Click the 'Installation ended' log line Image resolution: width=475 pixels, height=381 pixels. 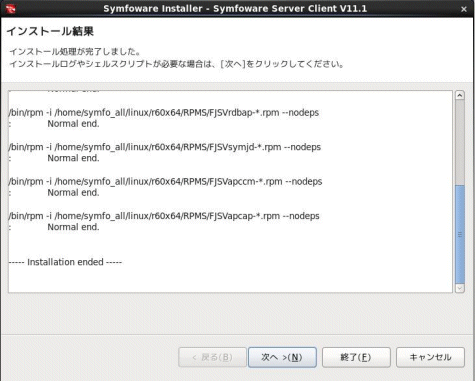[65, 262]
